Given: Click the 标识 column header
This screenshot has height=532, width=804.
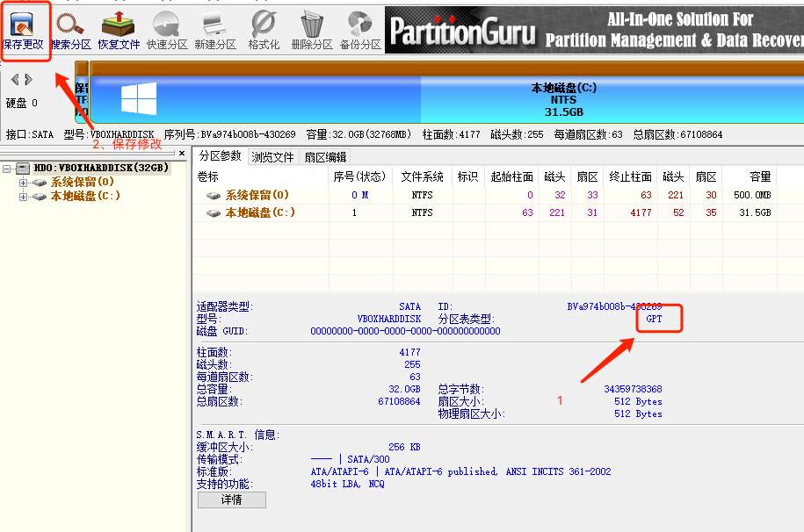Looking at the screenshot, I should 467,176.
